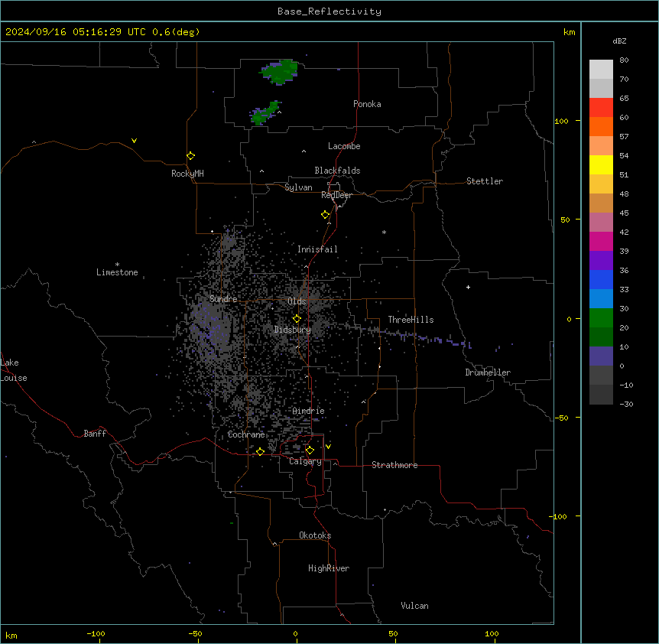Click the yellow 54 dBZ color swatch
This screenshot has width=659, height=644.
(601, 164)
